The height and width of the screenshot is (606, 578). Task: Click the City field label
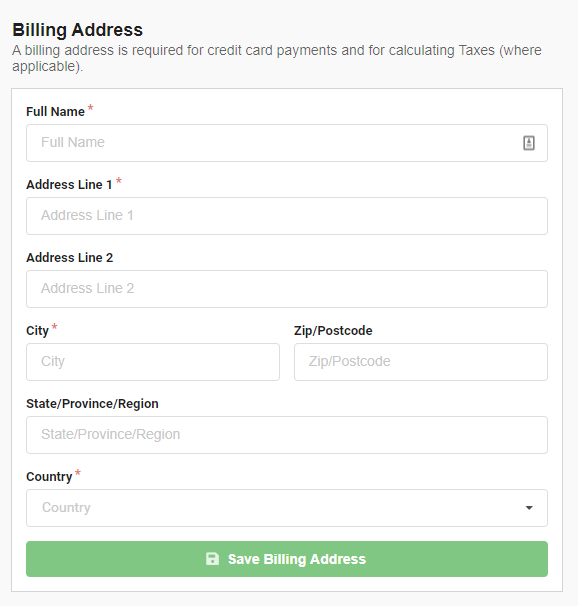[x=37, y=331]
